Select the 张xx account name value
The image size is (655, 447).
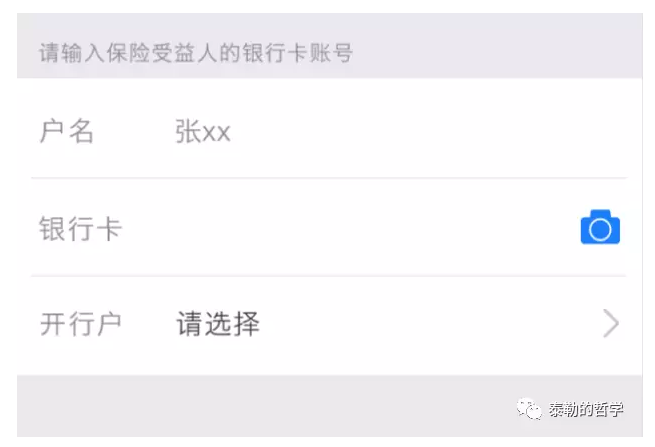pos(202,132)
